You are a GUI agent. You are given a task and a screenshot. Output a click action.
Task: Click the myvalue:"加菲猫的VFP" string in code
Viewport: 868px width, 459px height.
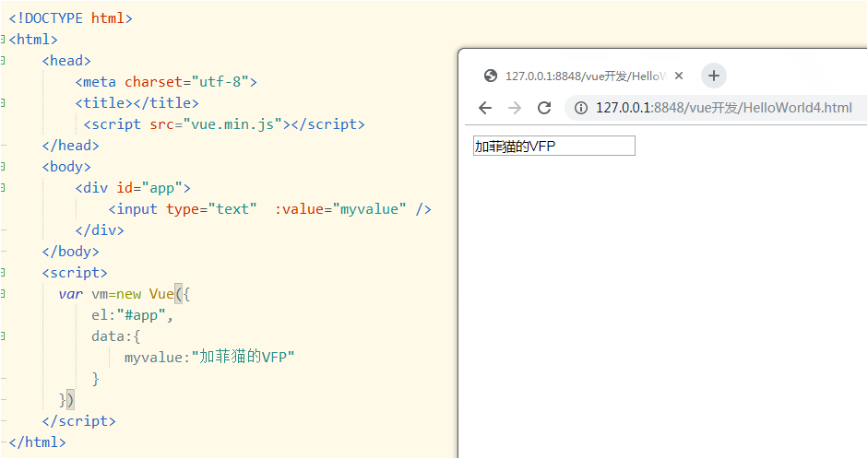click(209, 358)
